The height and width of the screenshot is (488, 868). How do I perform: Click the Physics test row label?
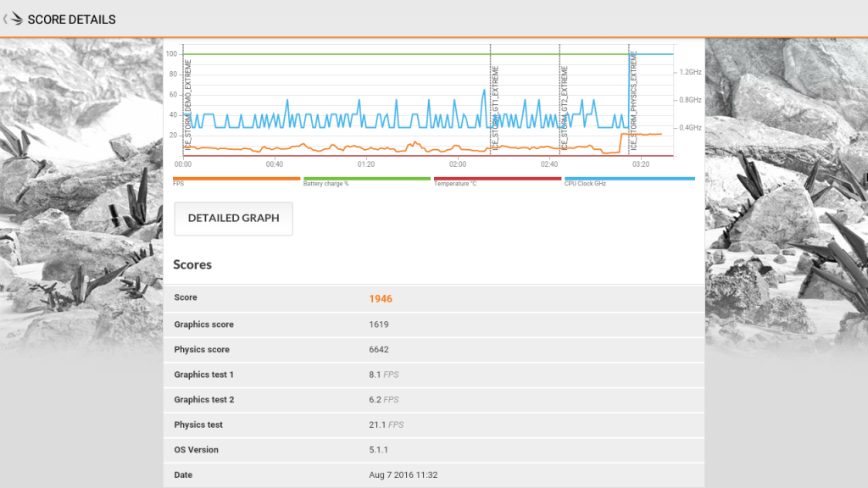pos(198,425)
